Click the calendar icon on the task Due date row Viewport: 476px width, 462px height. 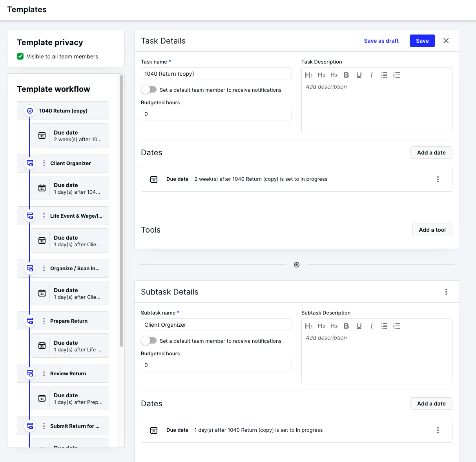click(x=154, y=179)
